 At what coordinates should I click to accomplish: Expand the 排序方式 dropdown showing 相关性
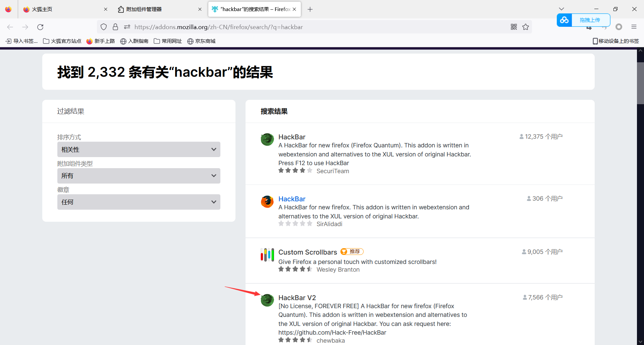(139, 149)
